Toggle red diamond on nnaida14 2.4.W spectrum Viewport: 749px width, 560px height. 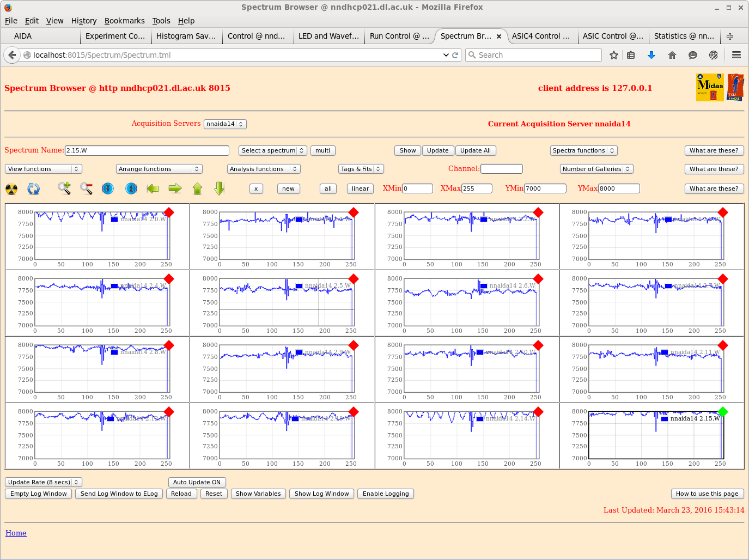pos(169,279)
